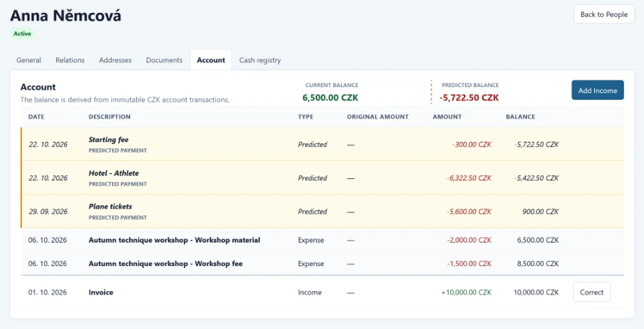Click the ORIGINAL AMOUNT column header

[378, 117]
